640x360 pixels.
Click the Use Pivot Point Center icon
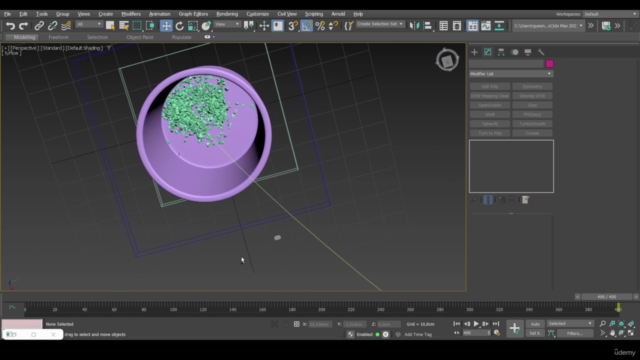point(249,26)
